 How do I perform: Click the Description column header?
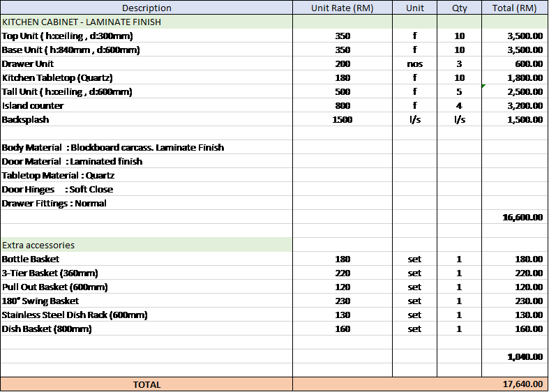pyautogui.click(x=146, y=8)
